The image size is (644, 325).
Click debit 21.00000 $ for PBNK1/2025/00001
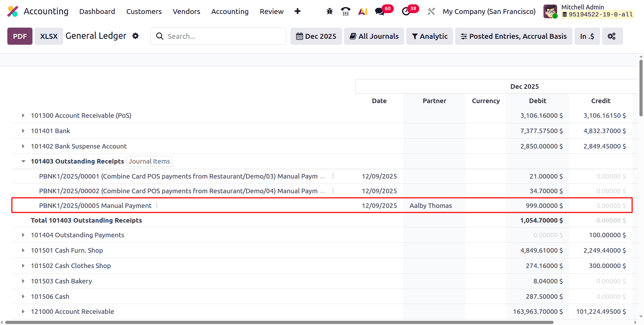pyautogui.click(x=546, y=176)
